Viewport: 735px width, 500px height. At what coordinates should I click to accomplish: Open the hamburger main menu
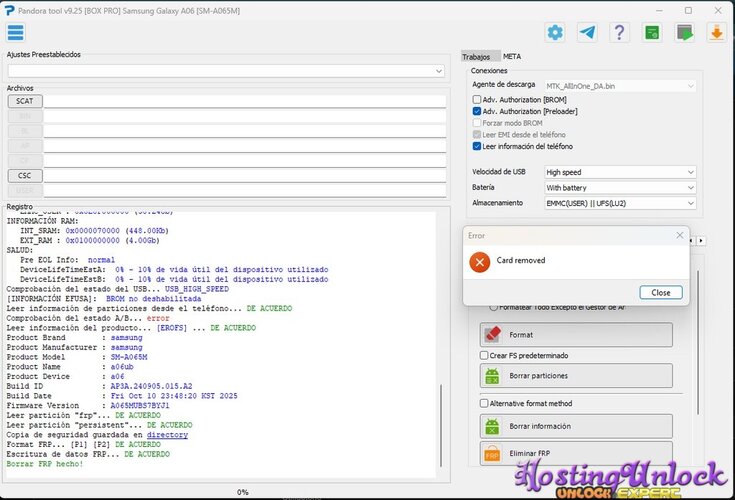click(15, 33)
